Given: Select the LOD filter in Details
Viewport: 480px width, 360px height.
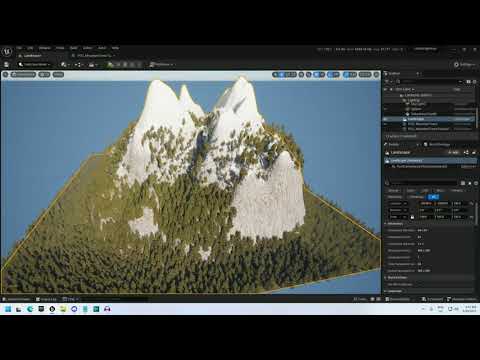Looking at the screenshot, I should (x=425, y=191).
